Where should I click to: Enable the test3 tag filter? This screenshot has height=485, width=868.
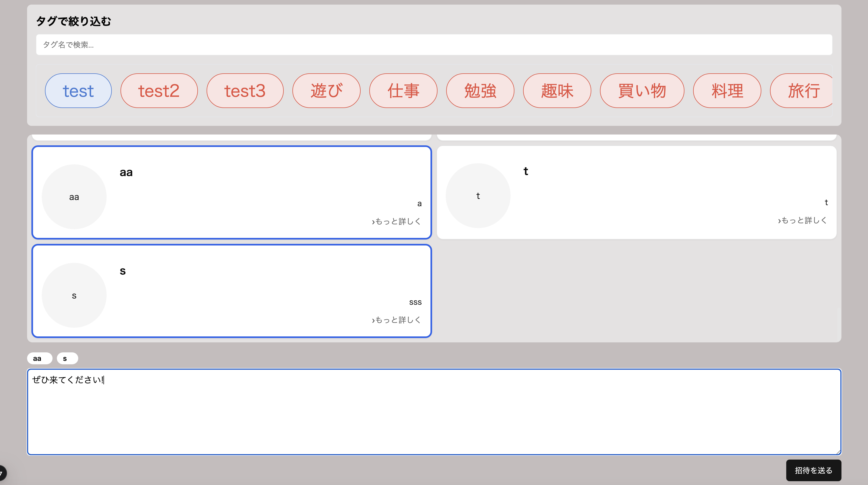pyautogui.click(x=245, y=91)
